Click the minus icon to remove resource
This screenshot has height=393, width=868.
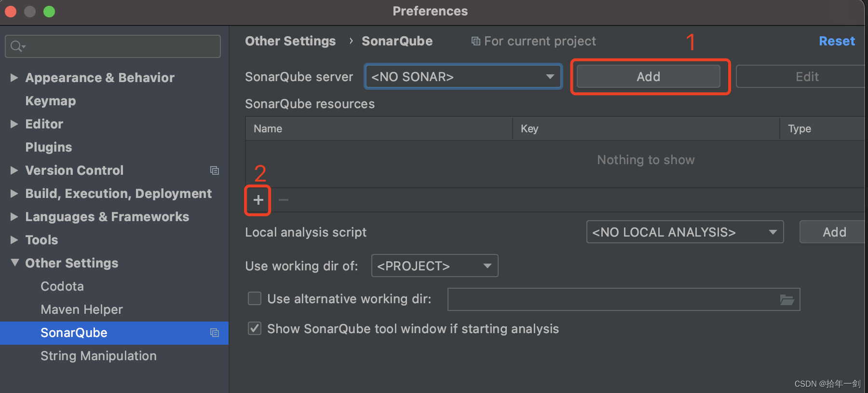click(x=284, y=200)
